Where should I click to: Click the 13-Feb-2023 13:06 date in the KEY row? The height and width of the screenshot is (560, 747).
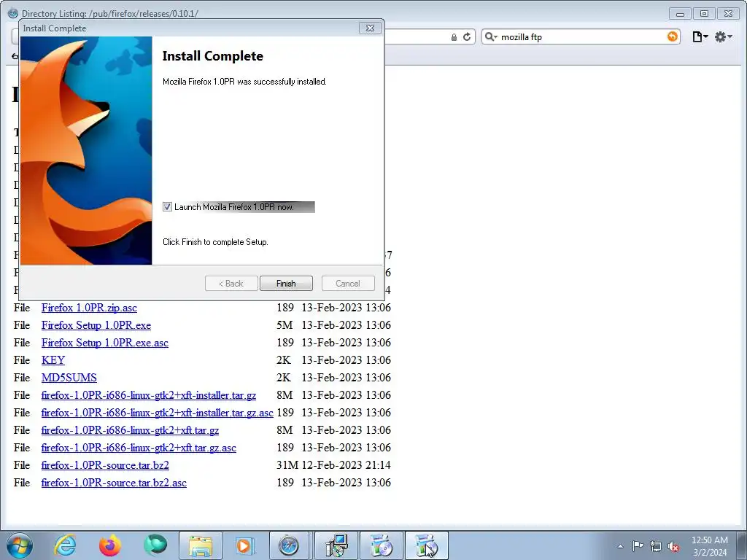347,360
